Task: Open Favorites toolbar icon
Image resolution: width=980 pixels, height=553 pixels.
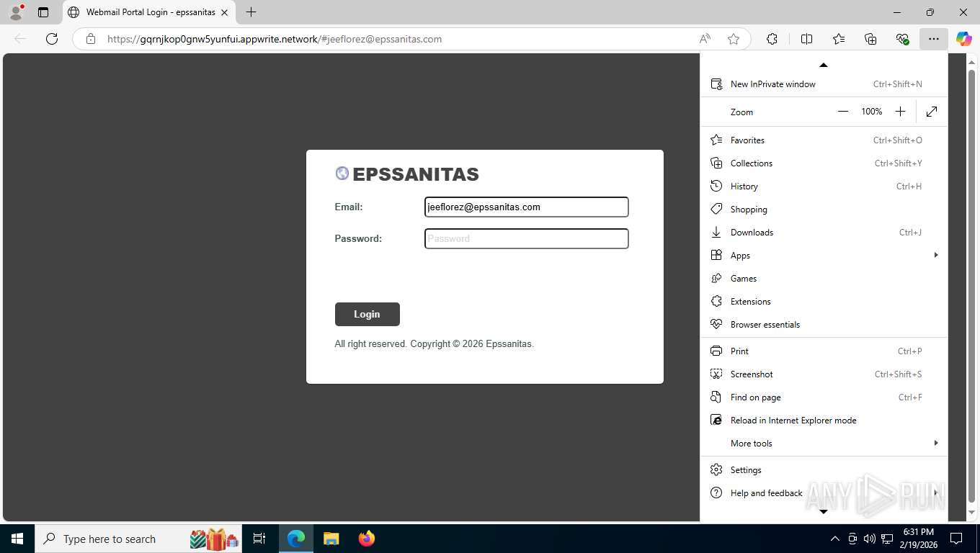Action: pos(839,39)
